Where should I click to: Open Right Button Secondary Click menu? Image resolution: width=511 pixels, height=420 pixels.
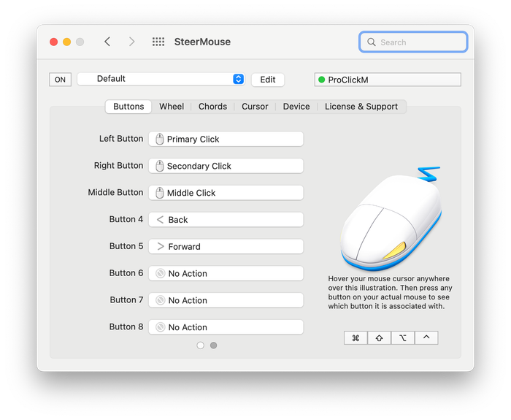(226, 166)
